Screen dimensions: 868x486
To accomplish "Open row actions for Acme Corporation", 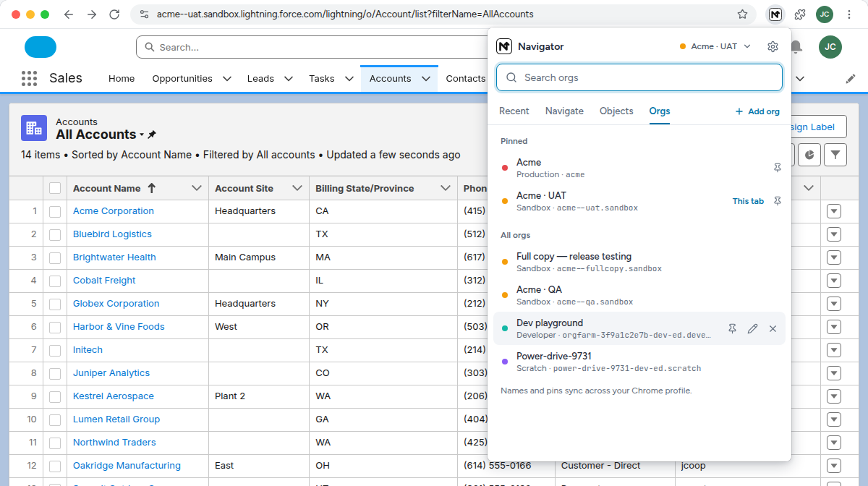I will [834, 211].
